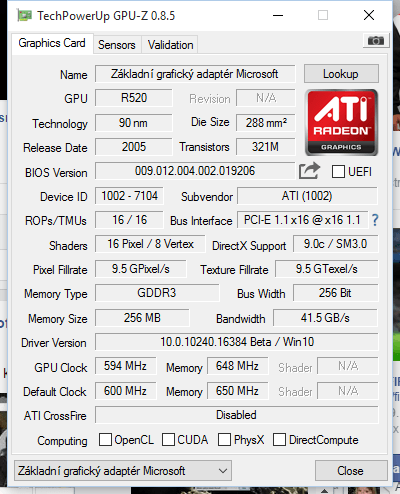Click the BIOS Version field

coord(195,171)
